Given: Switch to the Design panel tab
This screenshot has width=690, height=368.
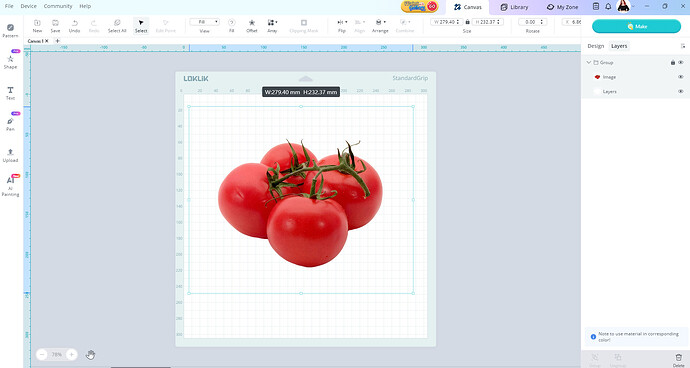Looking at the screenshot, I should tap(595, 46).
